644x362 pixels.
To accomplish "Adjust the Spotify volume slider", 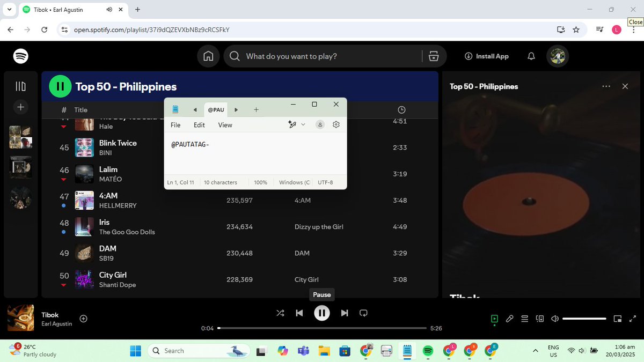I will 584,319.
